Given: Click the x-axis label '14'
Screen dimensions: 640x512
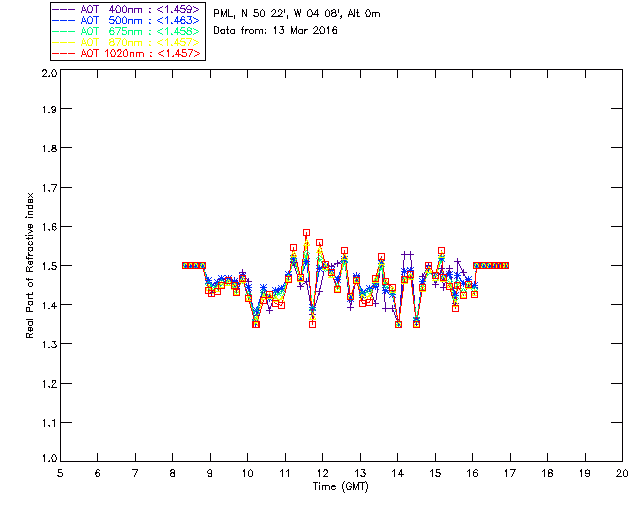Looking at the screenshot, I should [398, 473].
